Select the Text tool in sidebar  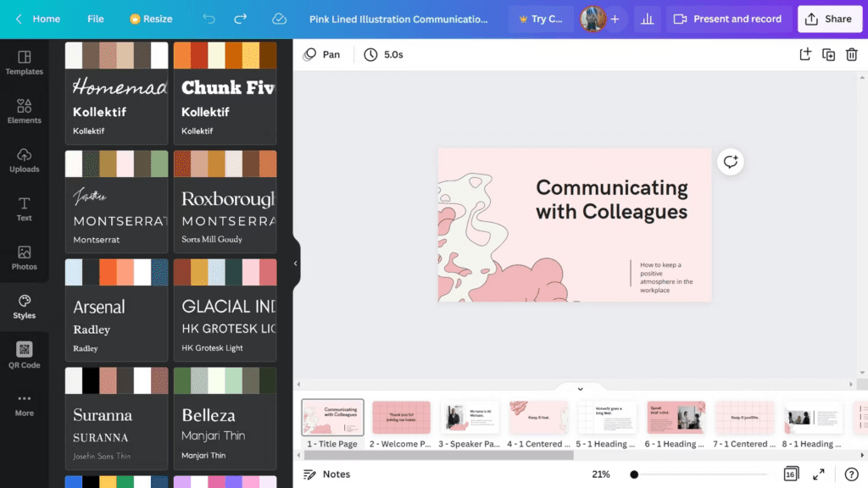pos(24,208)
